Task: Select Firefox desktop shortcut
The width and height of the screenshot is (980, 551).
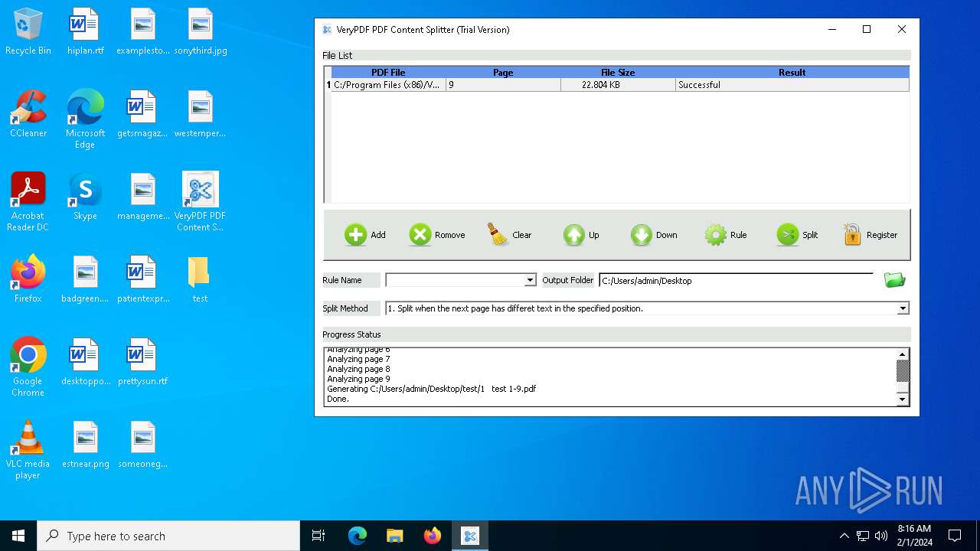Action: point(28,280)
